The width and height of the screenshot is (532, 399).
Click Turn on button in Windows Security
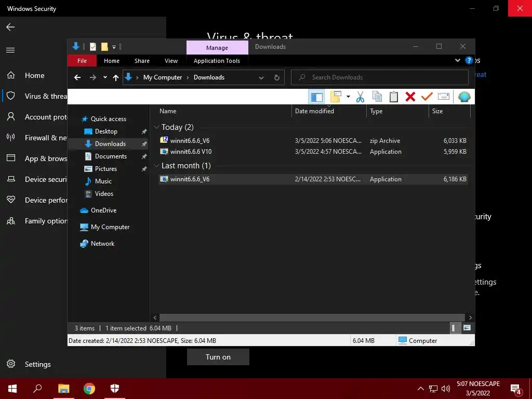coord(218,357)
